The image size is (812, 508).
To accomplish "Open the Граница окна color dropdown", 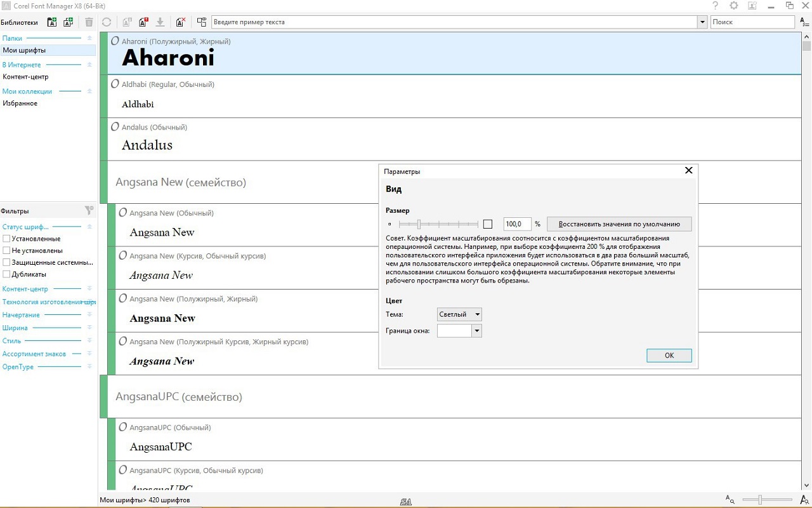I will coord(459,331).
